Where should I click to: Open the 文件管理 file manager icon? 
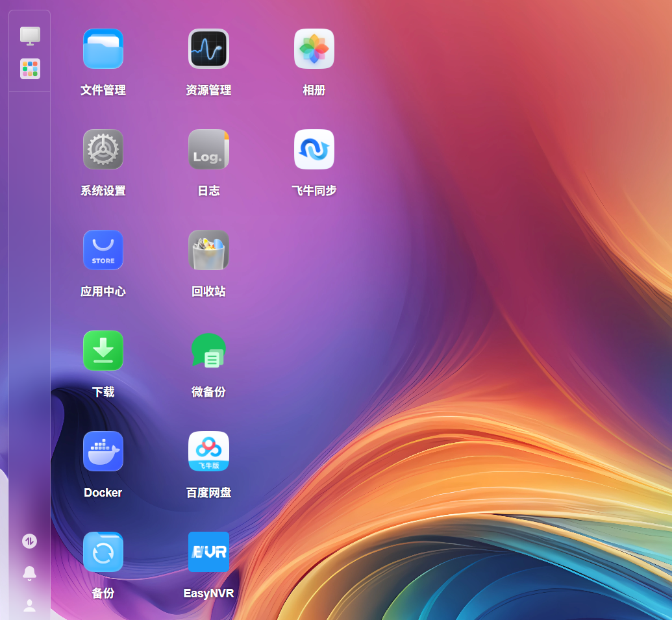coord(103,49)
